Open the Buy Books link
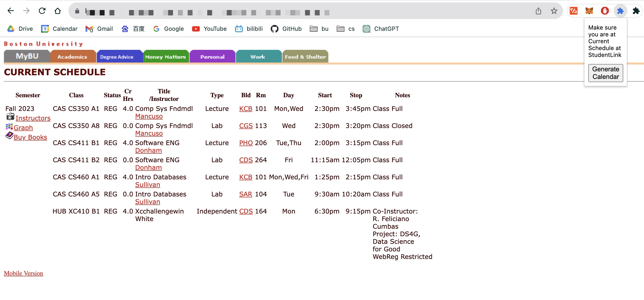This screenshot has width=644, height=300. tap(30, 137)
